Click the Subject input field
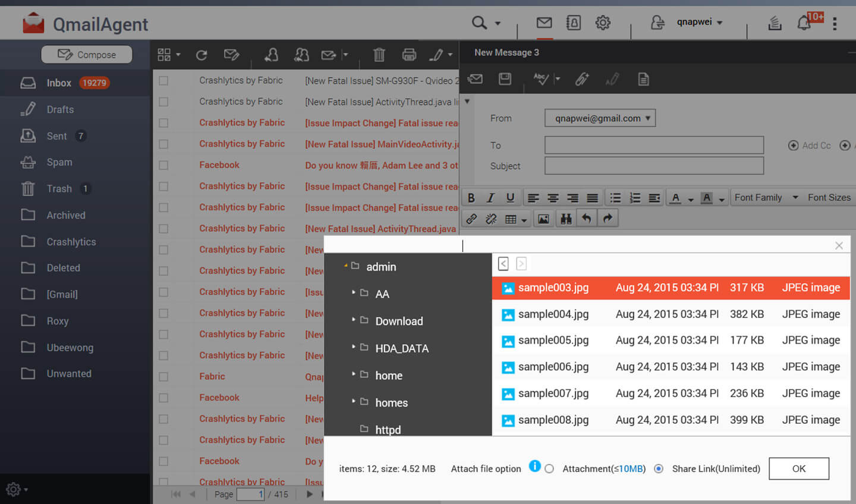This screenshot has width=856, height=504. point(654,166)
